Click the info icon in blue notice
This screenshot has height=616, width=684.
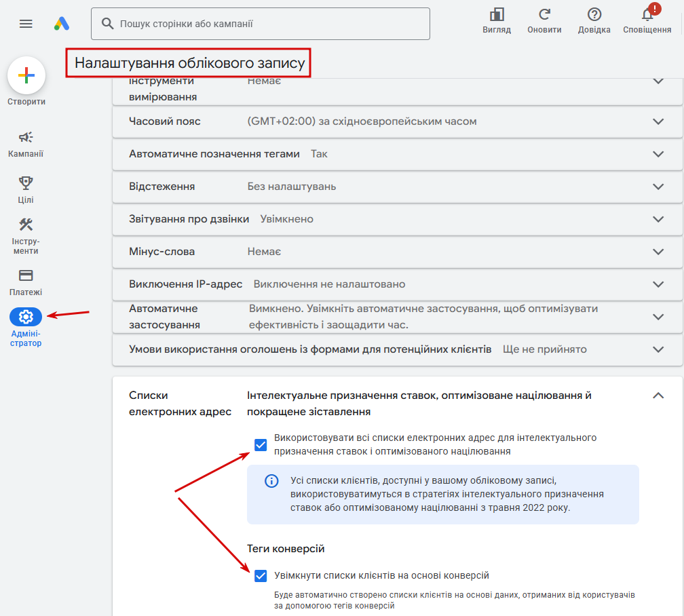(271, 481)
